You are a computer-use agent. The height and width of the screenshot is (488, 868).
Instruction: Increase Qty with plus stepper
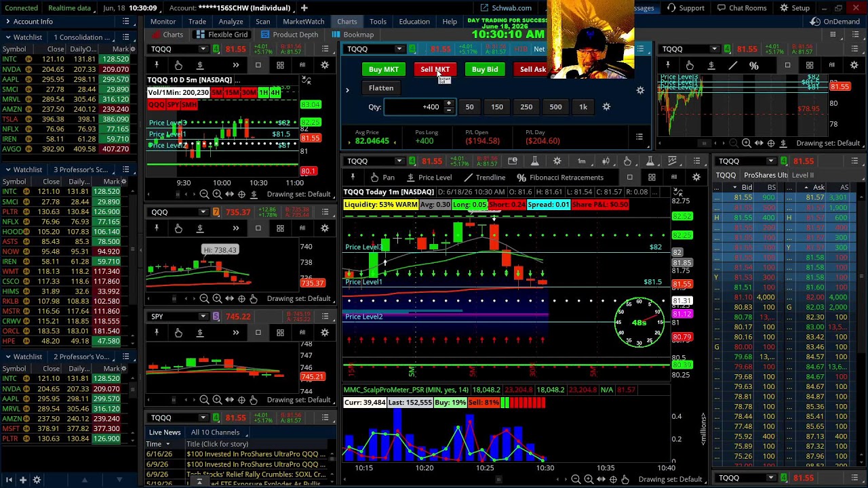tap(448, 104)
